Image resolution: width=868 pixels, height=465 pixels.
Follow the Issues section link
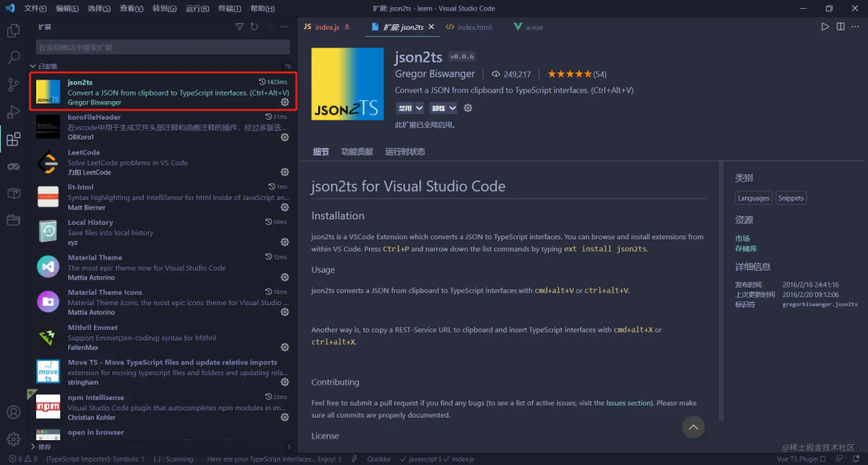coord(628,403)
